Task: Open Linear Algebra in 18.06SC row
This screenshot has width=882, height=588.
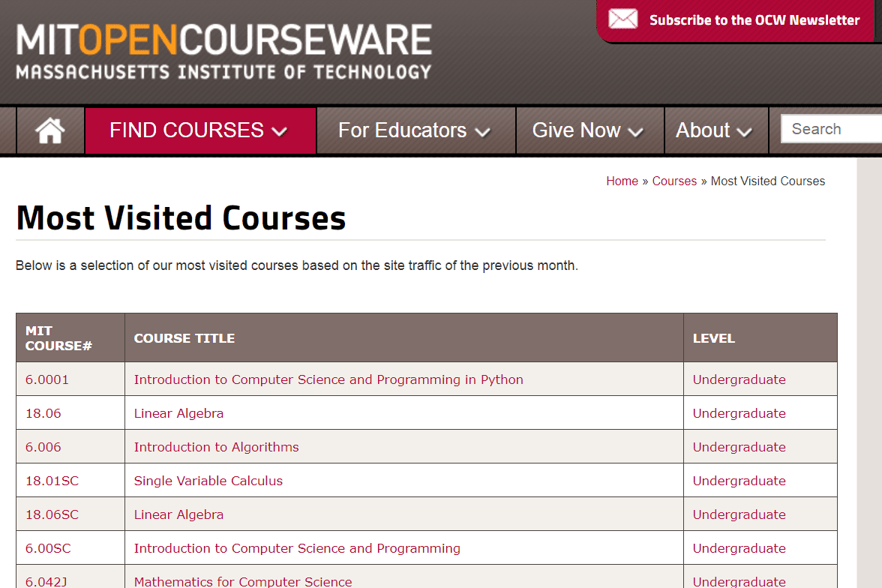Action: tap(178, 514)
